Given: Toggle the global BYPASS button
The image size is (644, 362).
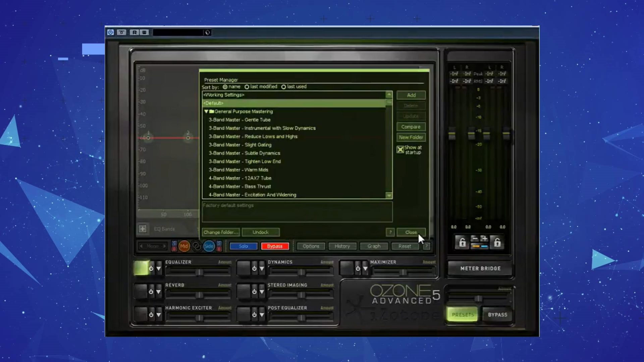Looking at the screenshot, I should (x=497, y=315).
